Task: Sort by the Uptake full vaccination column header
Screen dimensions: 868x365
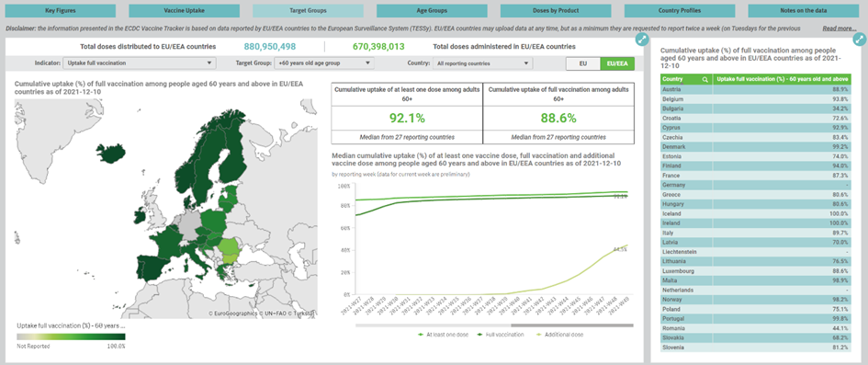Action: (782, 79)
